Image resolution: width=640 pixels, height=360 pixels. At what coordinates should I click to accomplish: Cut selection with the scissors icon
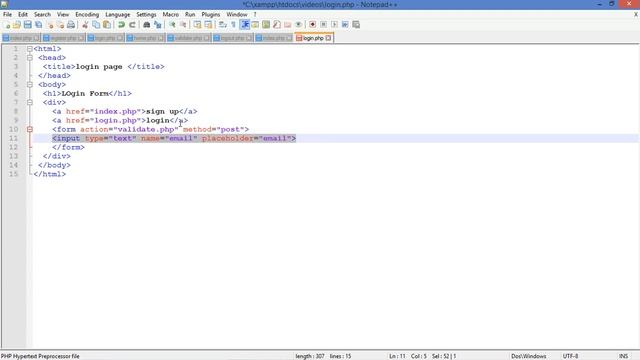85,25
